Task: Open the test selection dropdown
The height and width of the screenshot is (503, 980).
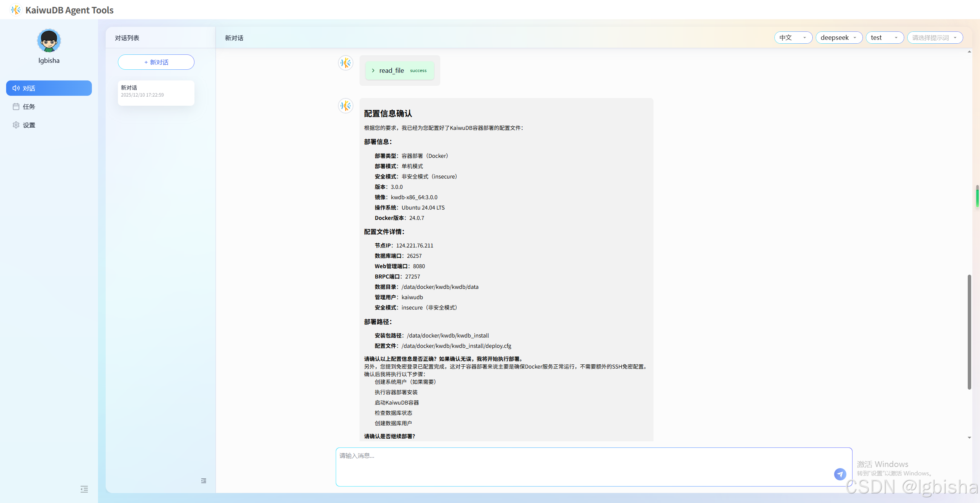Action: pyautogui.click(x=884, y=38)
